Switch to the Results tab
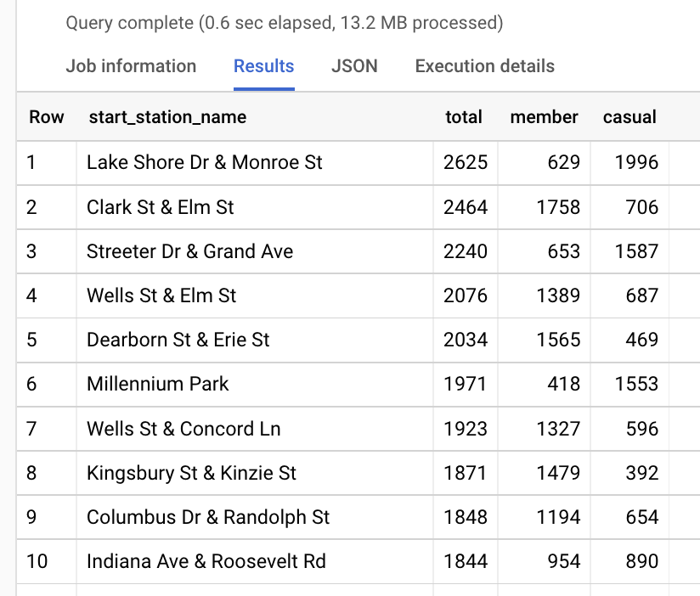Screen dimensions: 700x596 (x=264, y=66)
